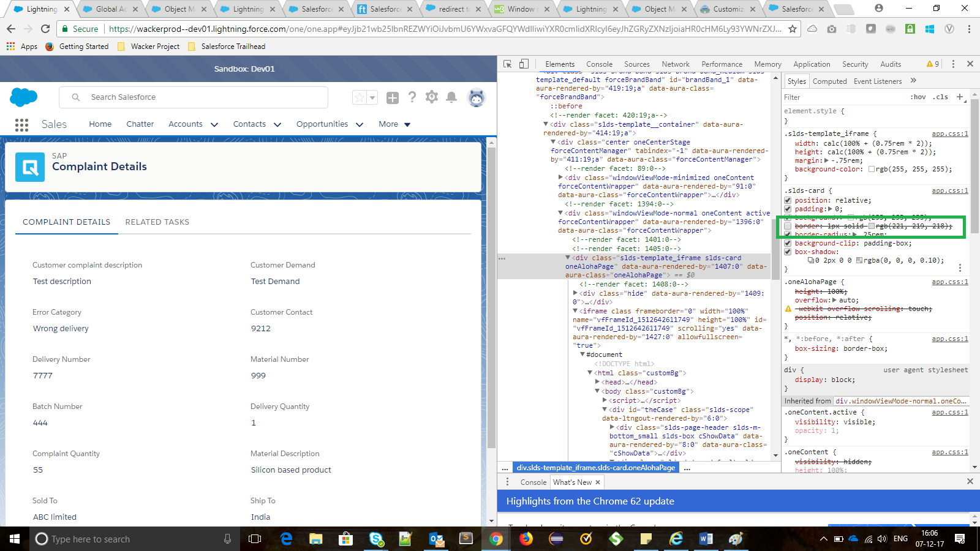
Task: Uncheck the position: relative property
Action: pos(788,201)
